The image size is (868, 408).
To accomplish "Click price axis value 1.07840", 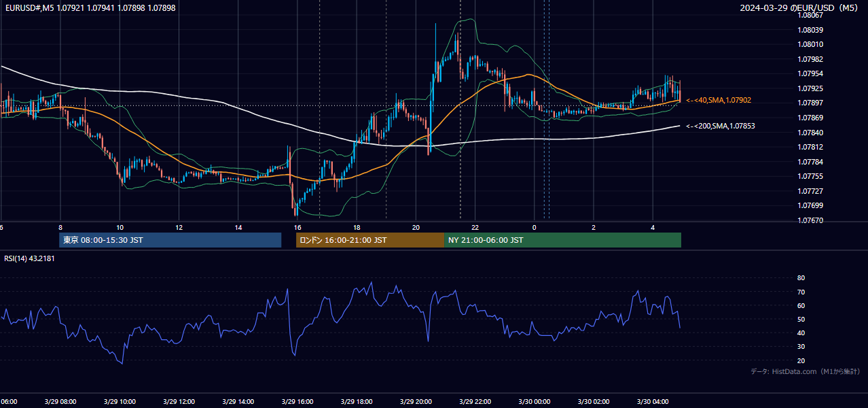I will click(x=811, y=133).
